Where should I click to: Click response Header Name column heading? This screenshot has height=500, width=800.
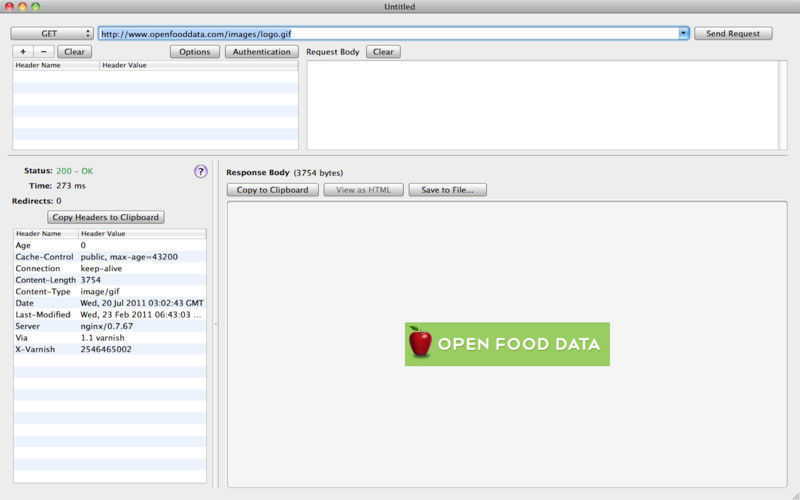click(46, 234)
